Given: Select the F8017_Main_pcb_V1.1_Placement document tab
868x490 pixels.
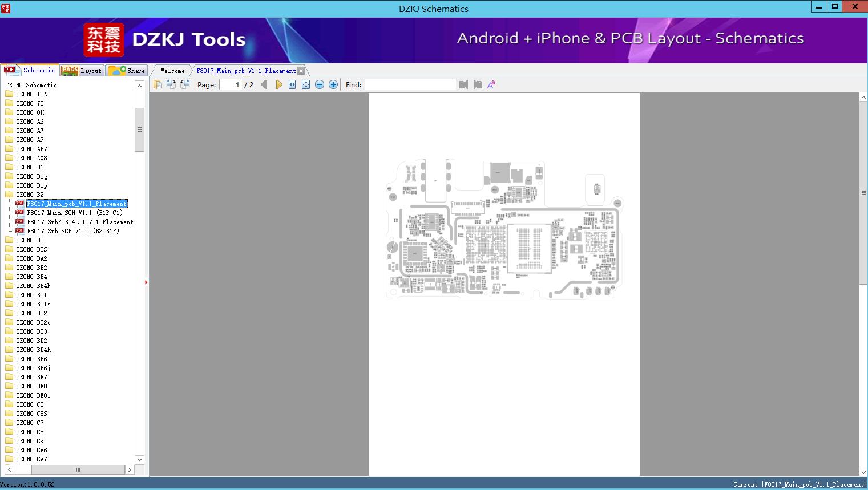Looking at the screenshot, I should [x=246, y=71].
